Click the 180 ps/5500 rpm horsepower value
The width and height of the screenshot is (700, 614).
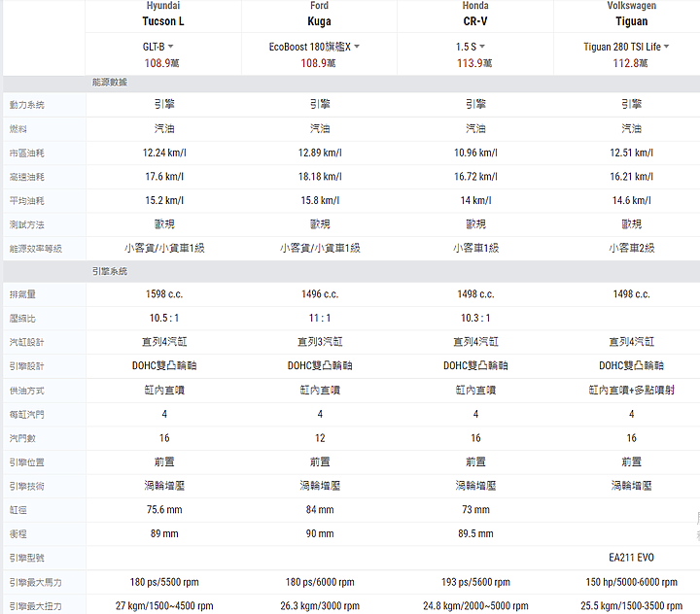(164, 582)
